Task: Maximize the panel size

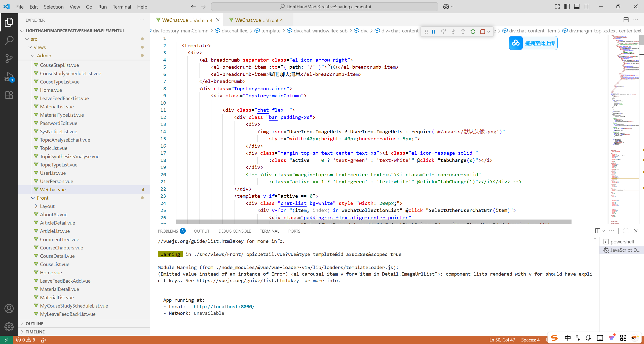Action: click(x=626, y=231)
